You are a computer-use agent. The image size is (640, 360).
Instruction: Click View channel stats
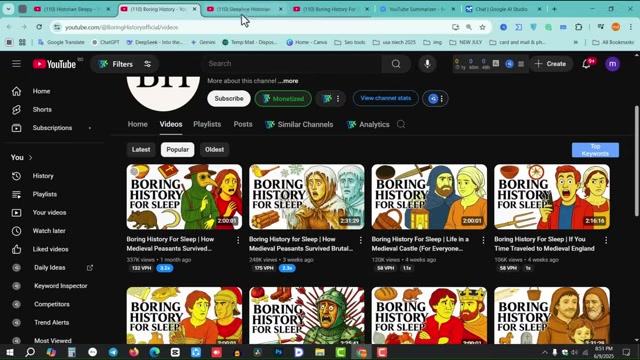(x=386, y=98)
